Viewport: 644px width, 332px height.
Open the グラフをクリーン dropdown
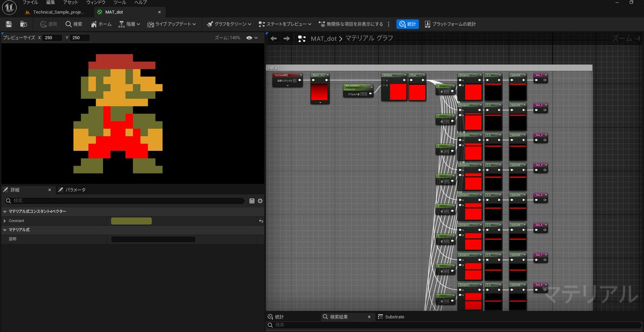click(229, 24)
